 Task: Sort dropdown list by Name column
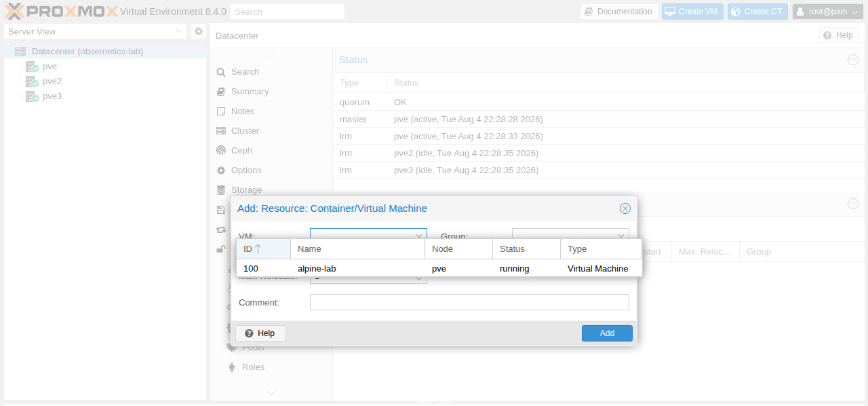[x=357, y=249]
